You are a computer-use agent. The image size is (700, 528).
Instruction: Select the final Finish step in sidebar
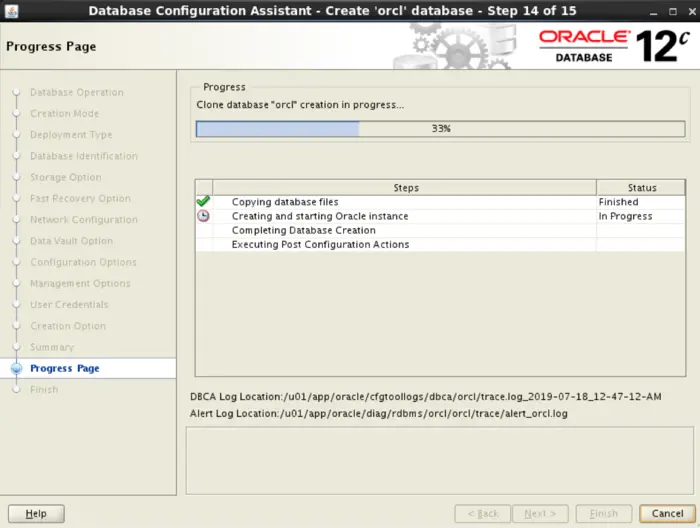(44, 390)
